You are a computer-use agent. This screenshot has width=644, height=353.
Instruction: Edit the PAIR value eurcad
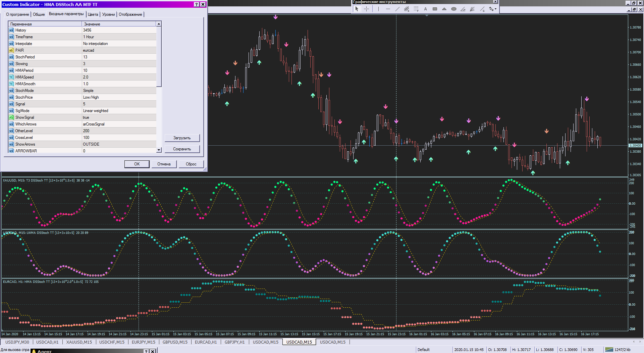coord(119,50)
